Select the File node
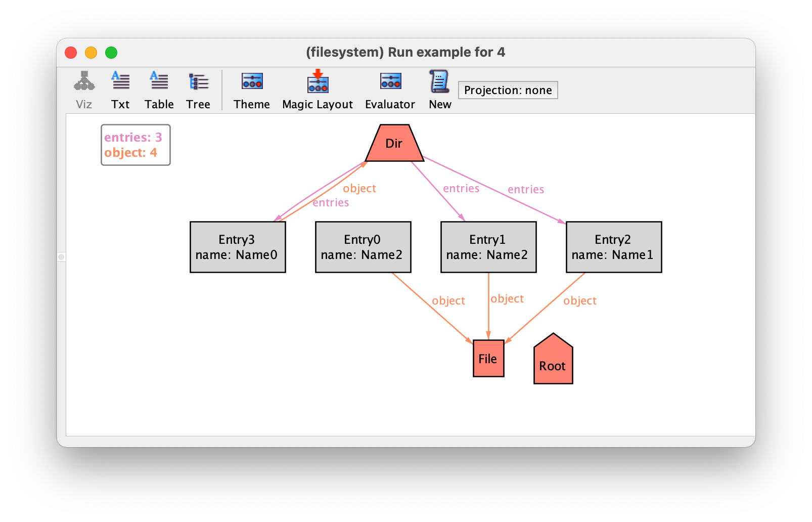Image resolution: width=812 pixels, height=522 pixels. pos(488,359)
